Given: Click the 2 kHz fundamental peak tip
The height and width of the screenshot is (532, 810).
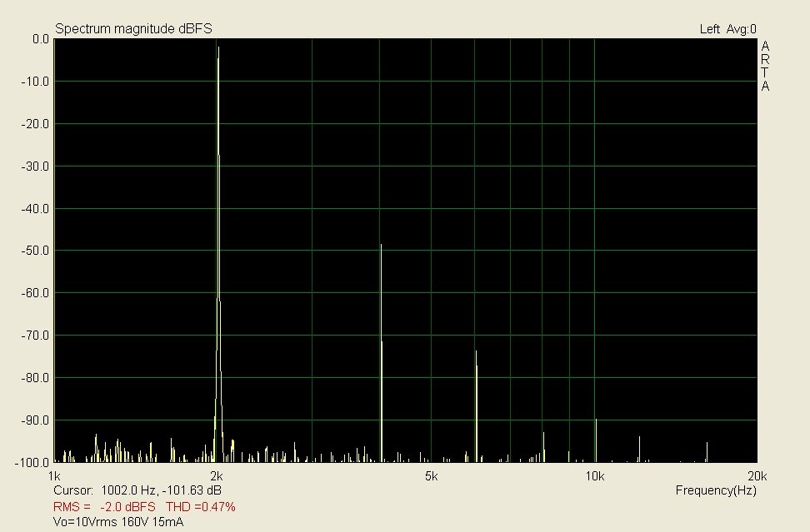Looking at the screenshot, I should [218, 48].
